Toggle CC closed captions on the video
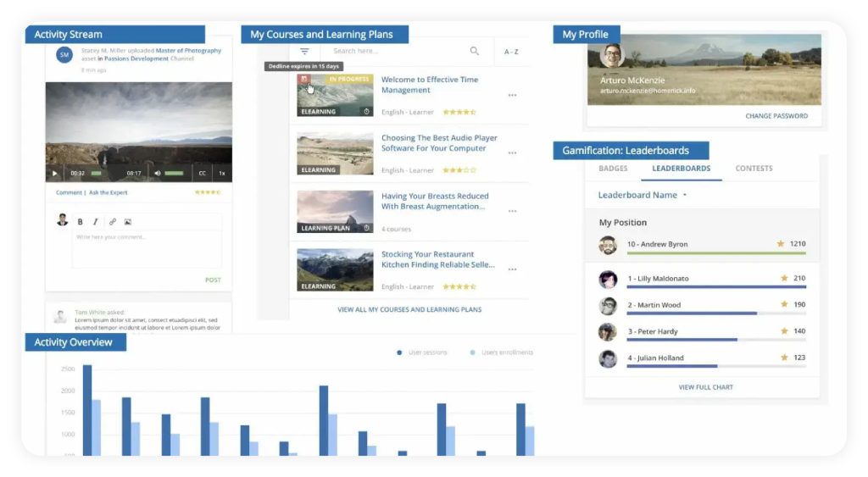The height and width of the screenshot is (477, 868). [x=203, y=173]
